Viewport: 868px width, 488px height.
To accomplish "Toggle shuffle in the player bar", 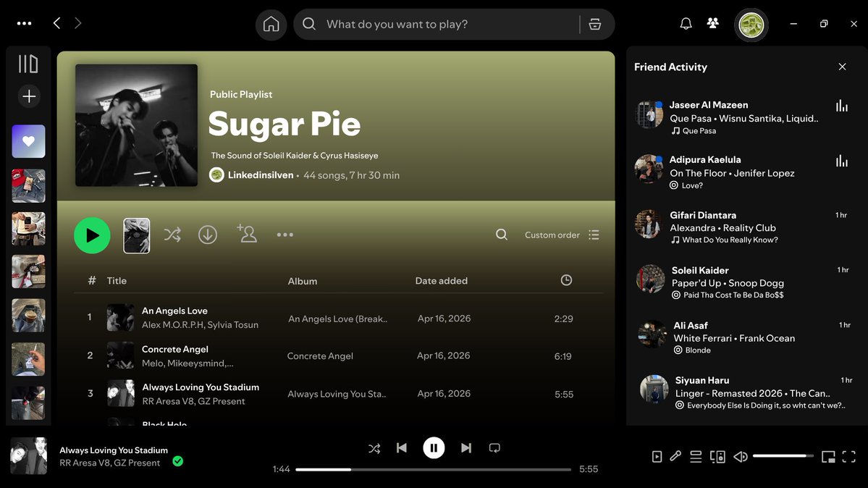I will pyautogui.click(x=374, y=448).
